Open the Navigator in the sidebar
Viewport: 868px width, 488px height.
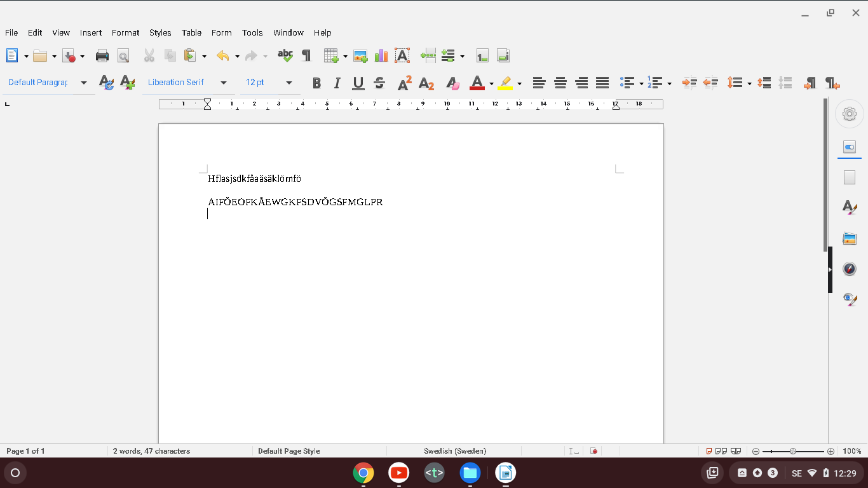850,269
